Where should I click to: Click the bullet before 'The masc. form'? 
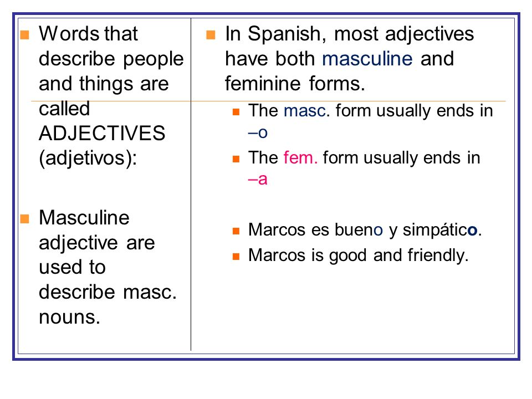tap(236, 112)
